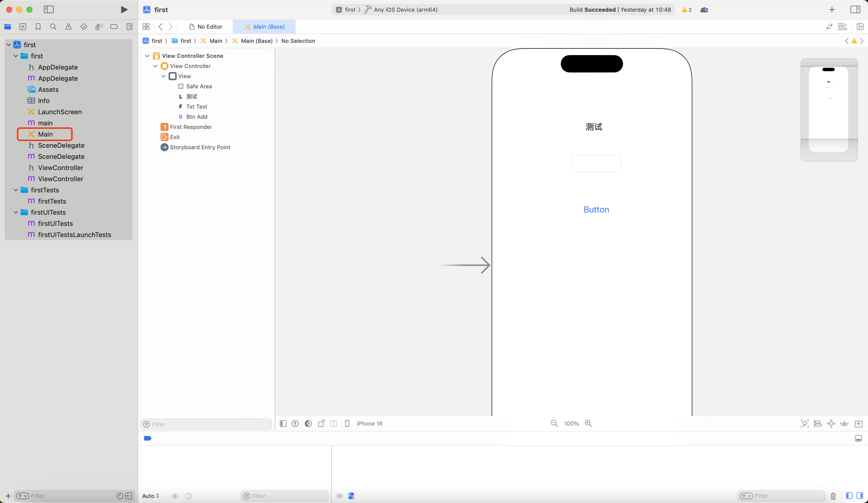This screenshot has width=868, height=503.
Task: Click the iPhone 16 device selector
Action: coord(369,423)
